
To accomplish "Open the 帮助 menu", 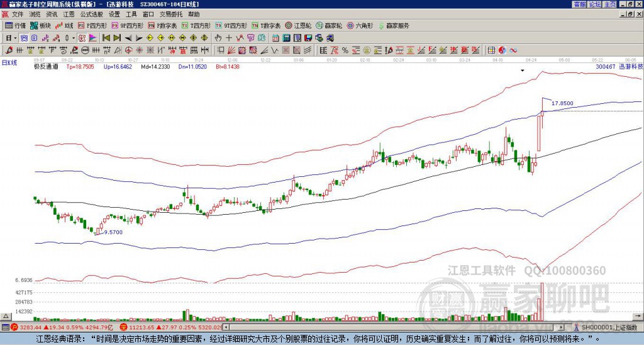I will (194, 14).
